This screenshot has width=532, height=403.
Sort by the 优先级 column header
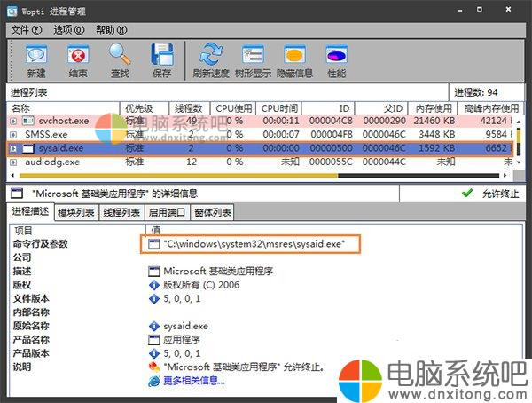(x=145, y=108)
